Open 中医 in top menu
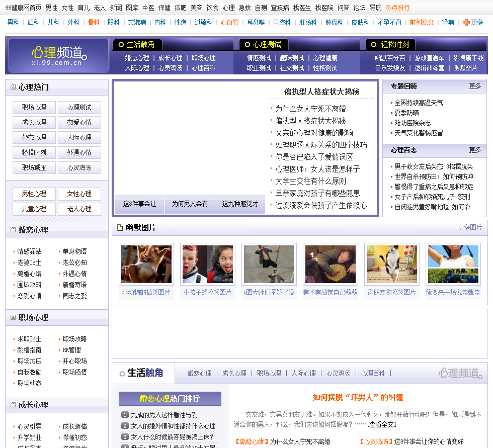This screenshot has width=493, height=448. 148,8
